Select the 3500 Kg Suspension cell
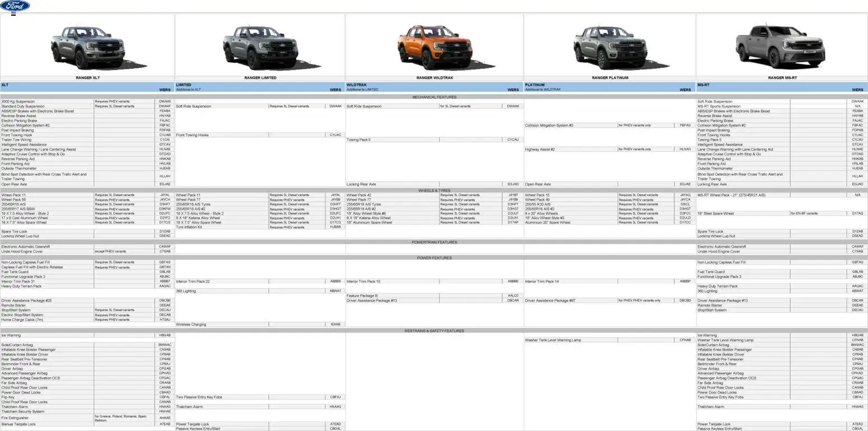This screenshot has width=868, height=431. coord(47,101)
